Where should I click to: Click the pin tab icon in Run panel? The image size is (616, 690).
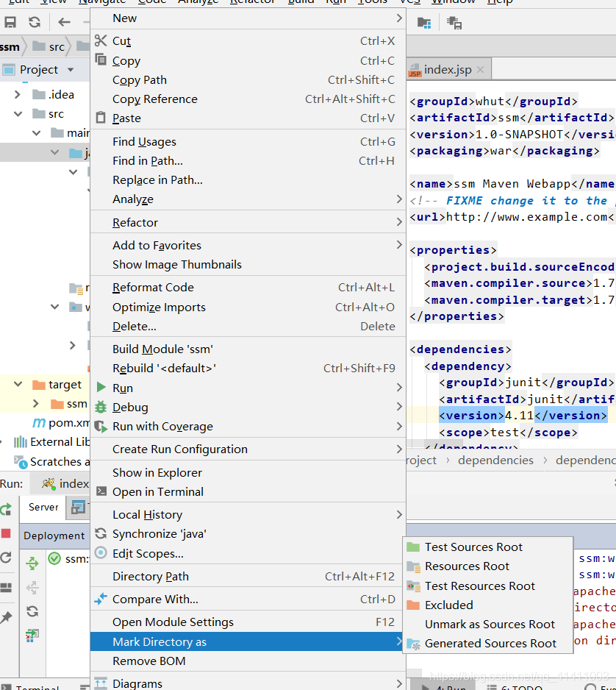point(6,617)
